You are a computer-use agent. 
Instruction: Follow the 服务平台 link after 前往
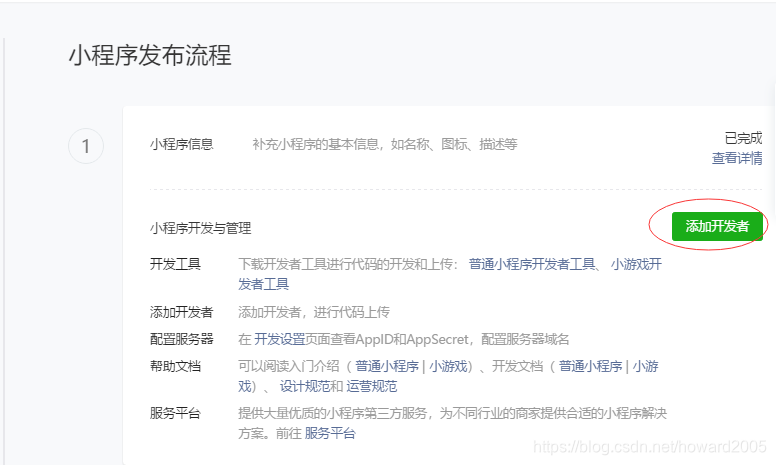pyautogui.click(x=330, y=433)
